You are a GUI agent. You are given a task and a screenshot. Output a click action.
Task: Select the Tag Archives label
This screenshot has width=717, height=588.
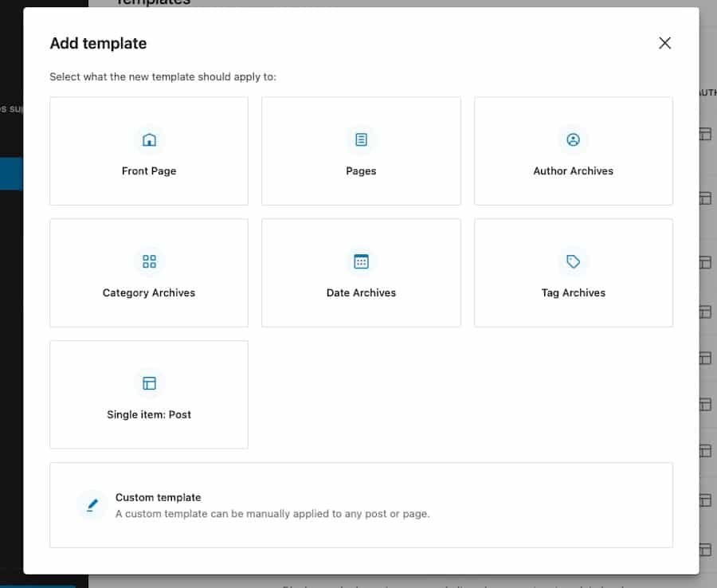click(x=573, y=293)
